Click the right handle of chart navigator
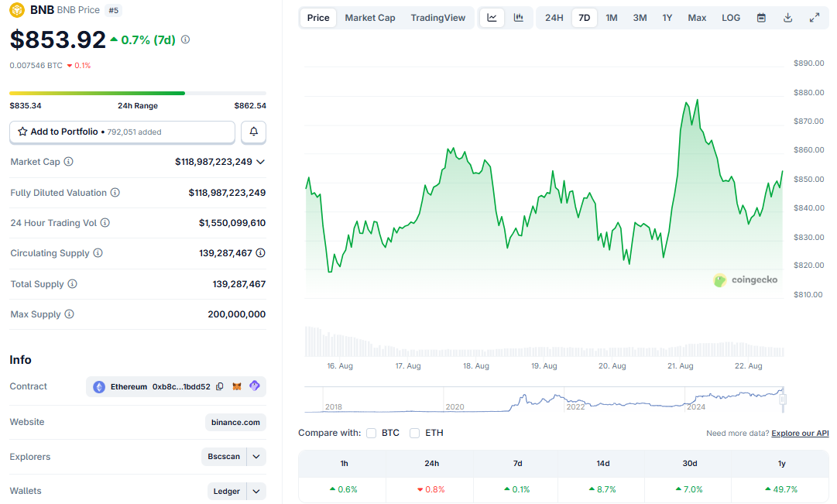The image size is (837, 504). click(783, 399)
